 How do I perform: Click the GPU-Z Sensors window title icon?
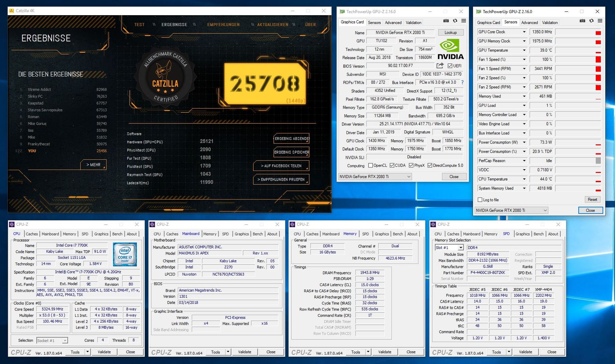478,11
